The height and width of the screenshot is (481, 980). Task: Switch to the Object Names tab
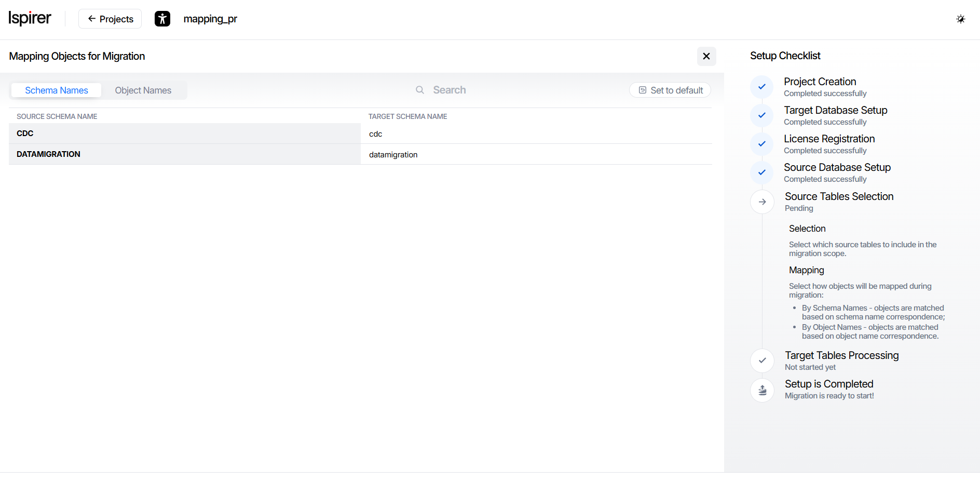(143, 90)
